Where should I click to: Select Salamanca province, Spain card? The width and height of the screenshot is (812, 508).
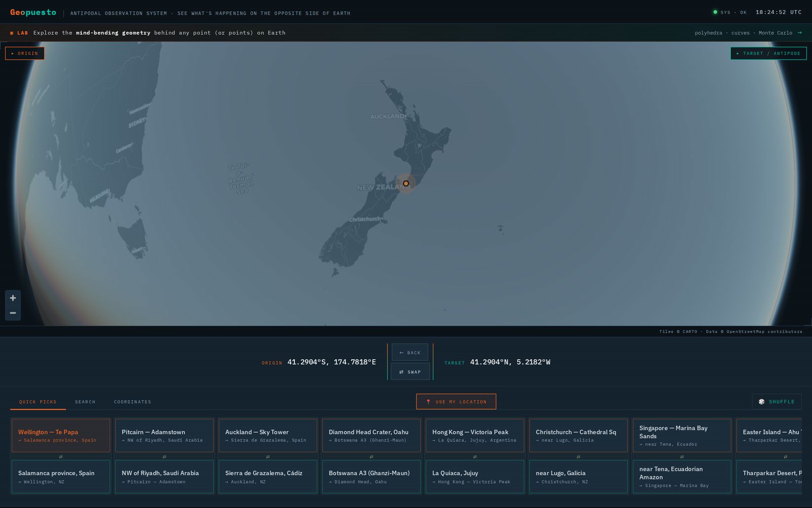click(61, 477)
